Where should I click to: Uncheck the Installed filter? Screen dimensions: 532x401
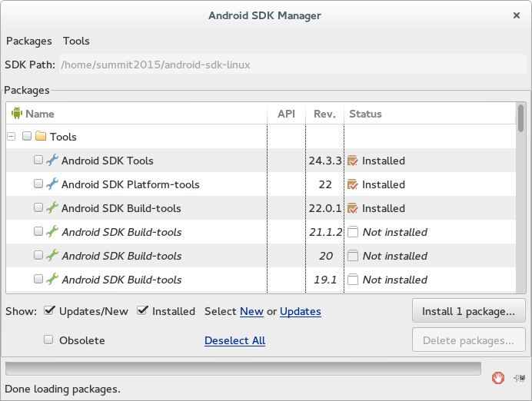142,310
